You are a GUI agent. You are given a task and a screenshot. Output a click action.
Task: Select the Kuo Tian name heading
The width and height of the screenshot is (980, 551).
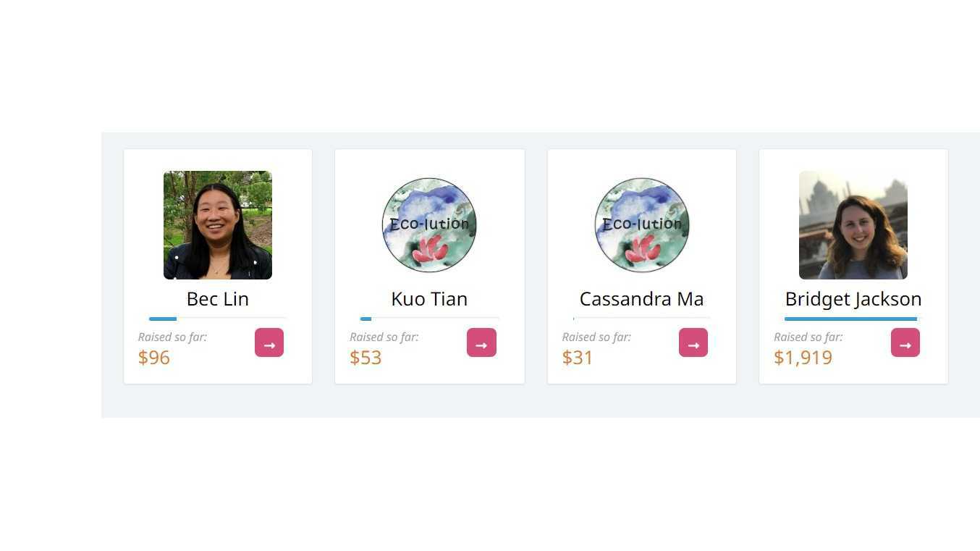point(429,299)
